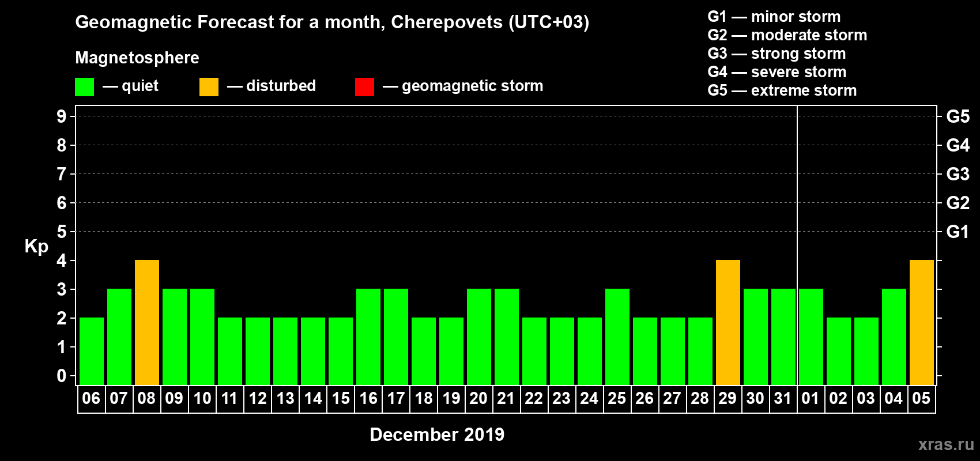Click the orange disturbed legend swatch
Viewport: 980px width, 461px height.
coord(209,87)
